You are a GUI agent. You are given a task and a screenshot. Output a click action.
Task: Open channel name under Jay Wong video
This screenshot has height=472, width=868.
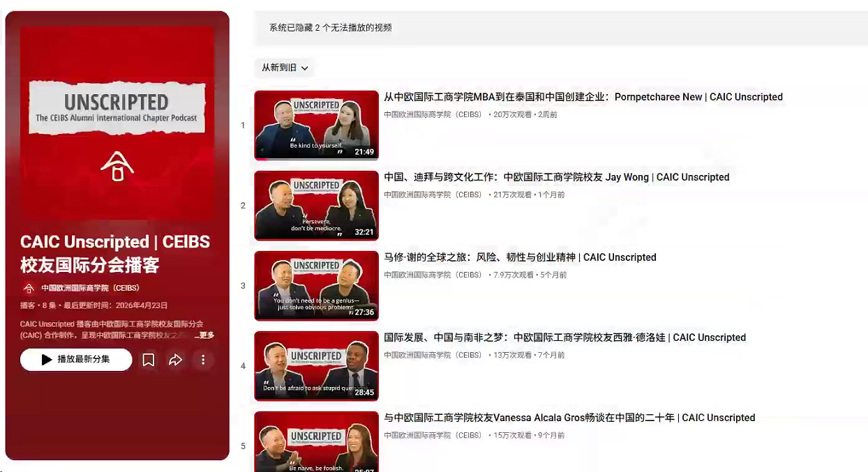point(433,195)
